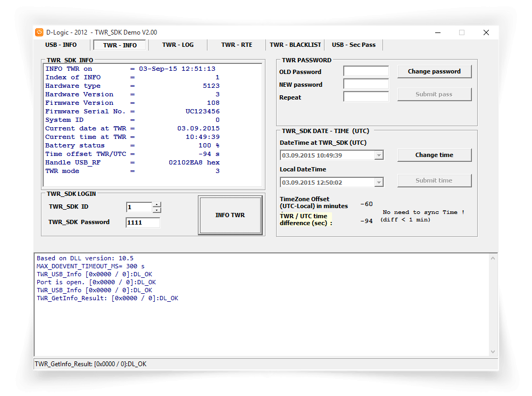This screenshot has width=532, height=396.
Task: Open the TWR - BLACKLIST tab
Action: pos(295,45)
